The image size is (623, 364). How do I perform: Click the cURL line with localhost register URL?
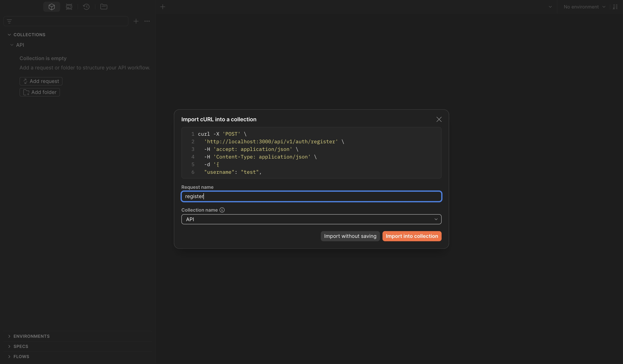[x=274, y=142]
